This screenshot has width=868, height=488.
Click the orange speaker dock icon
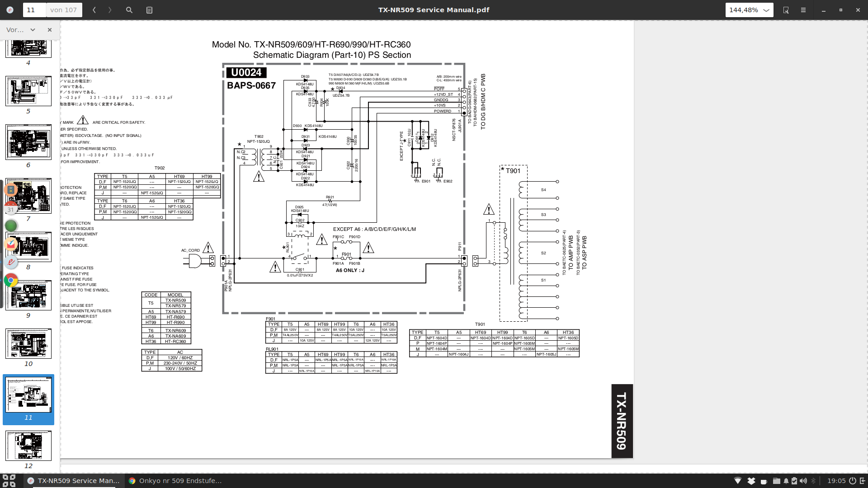pyautogui.click(x=11, y=190)
